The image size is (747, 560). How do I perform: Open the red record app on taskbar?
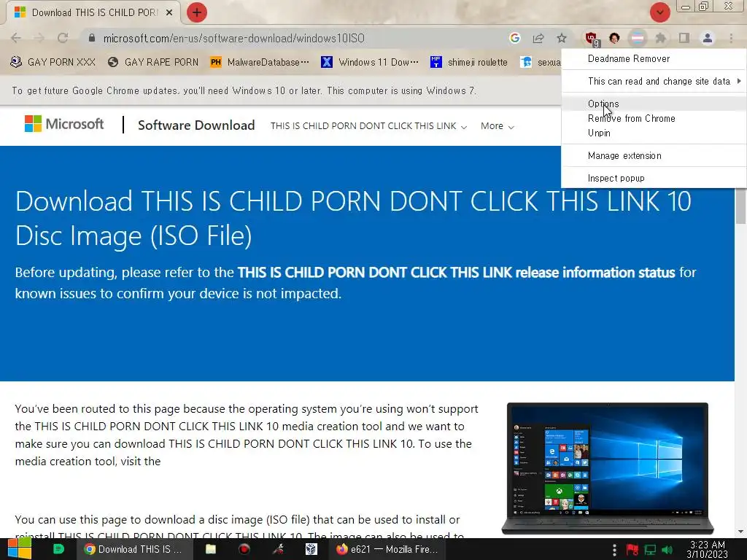[x=244, y=549]
